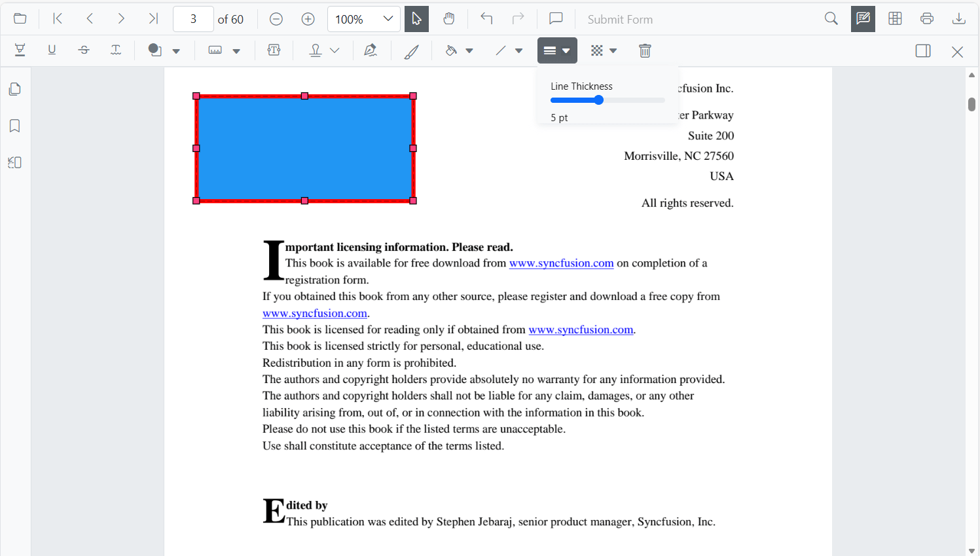Switch to the Pan tool
The width and height of the screenshot is (980, 556).
pyautogui.click(x=449, y=18)
